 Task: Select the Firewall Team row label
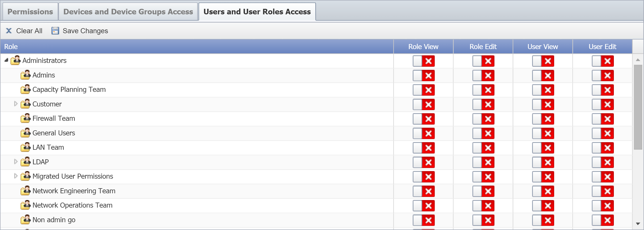coord(54,119)
